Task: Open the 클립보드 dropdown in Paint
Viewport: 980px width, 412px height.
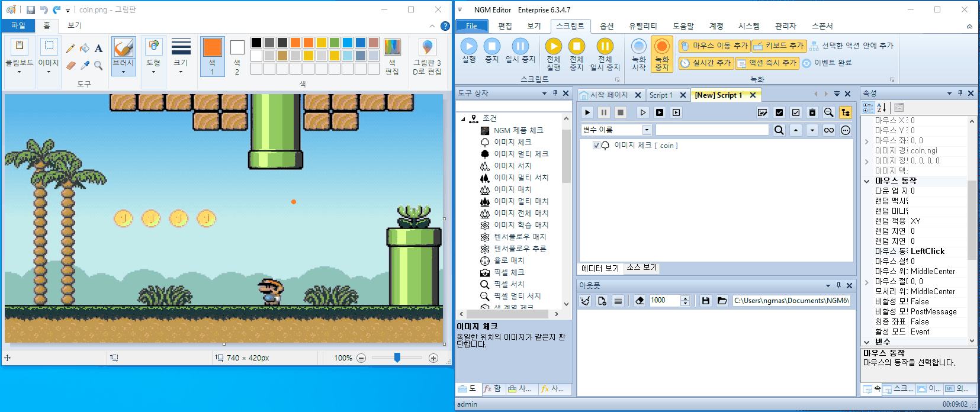Action: [x=19, y=67]
